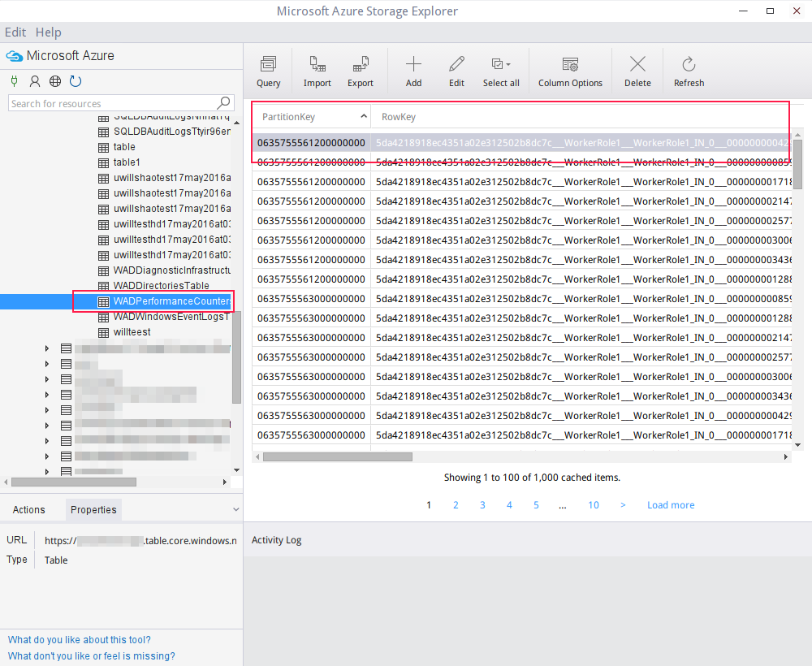Click the RowKey column header
Viewport: 812px width, 666px height.
pos(398,116)
